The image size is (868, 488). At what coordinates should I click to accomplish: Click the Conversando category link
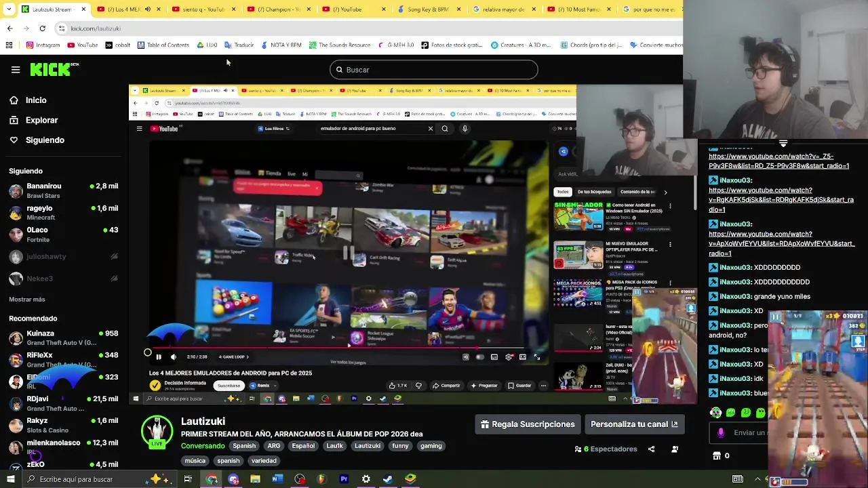203,446
